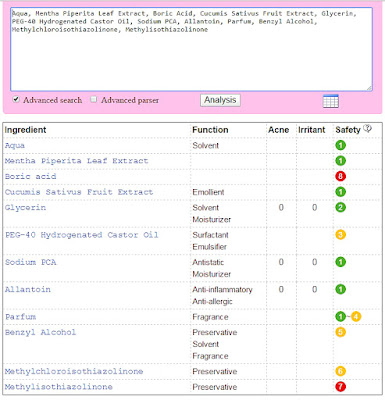Click the Acne column header

coord(278,130)
